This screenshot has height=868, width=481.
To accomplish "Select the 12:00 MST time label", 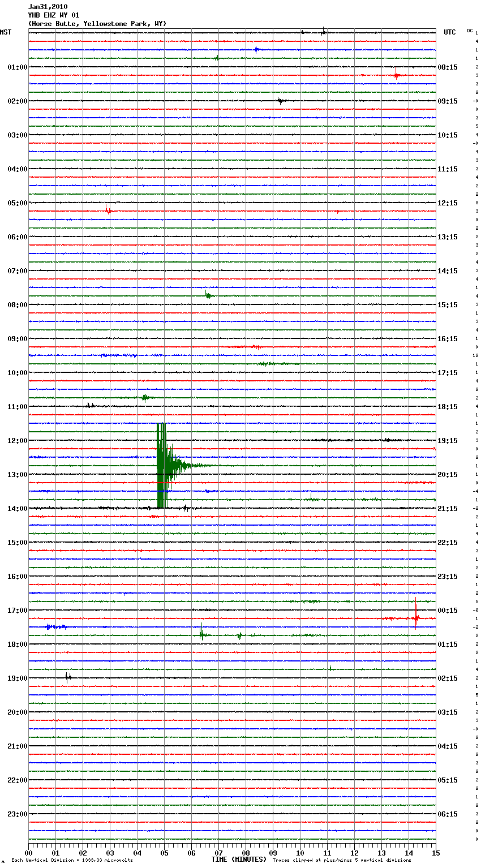I will point(18,441).
